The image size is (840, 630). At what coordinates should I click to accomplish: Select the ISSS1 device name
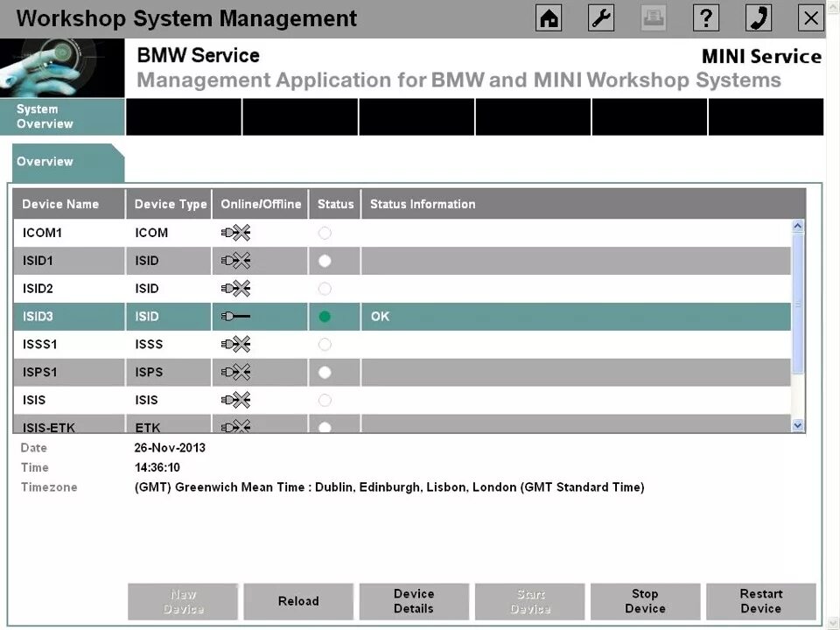coord(39,345)
